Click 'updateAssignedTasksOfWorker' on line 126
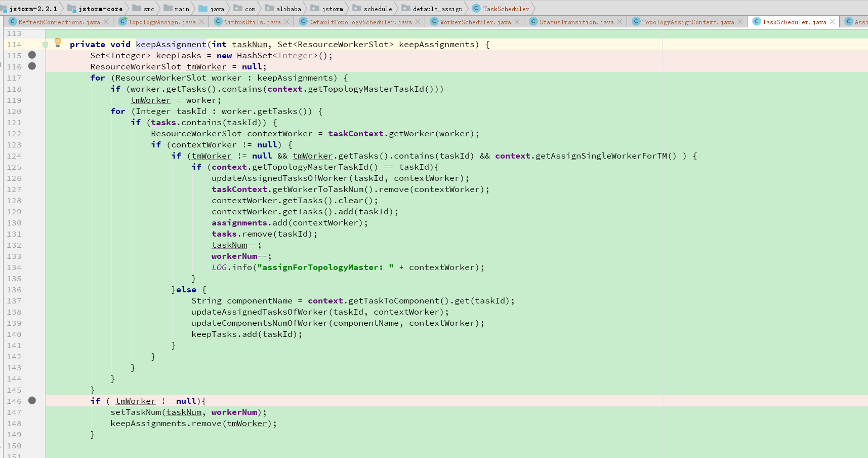The width and height of the screenshot is (868, 458). tap(280, 178)
